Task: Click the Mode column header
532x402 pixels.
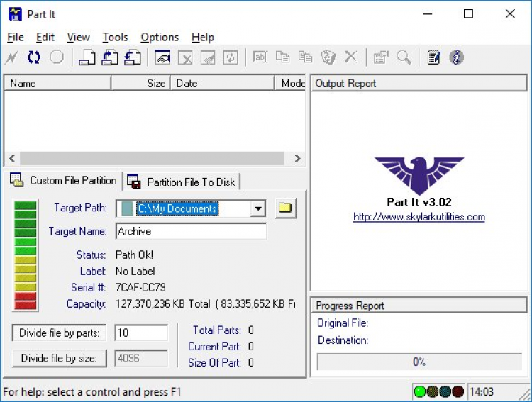Action: [290, 83]
